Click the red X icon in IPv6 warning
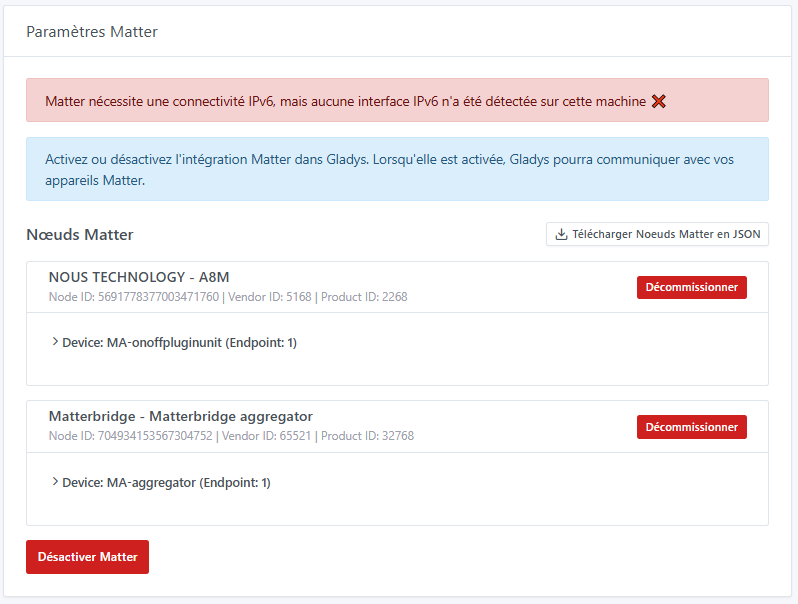 coord(658,101)
